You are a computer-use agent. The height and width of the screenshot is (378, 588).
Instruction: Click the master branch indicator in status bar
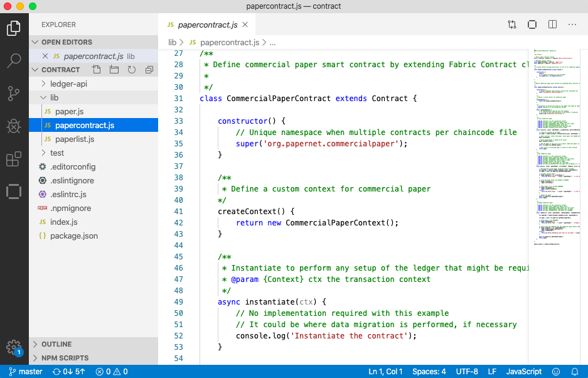(x=26, y=372)
